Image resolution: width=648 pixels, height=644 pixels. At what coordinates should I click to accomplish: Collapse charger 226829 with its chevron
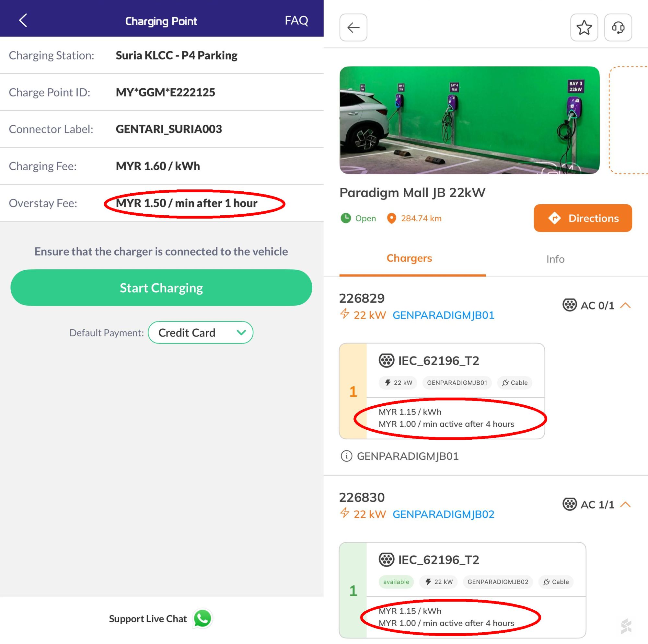click(x=625, y=305)
